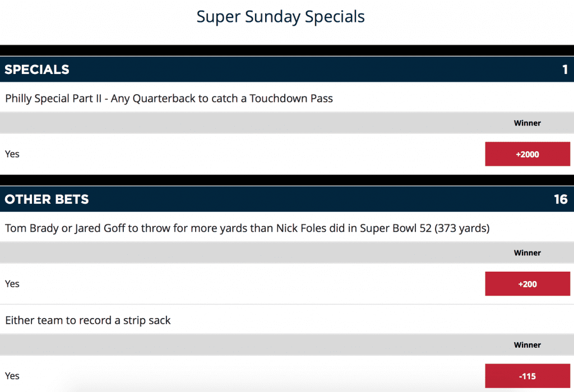Select the Yes label in Philly Special row

coord(12,154)
